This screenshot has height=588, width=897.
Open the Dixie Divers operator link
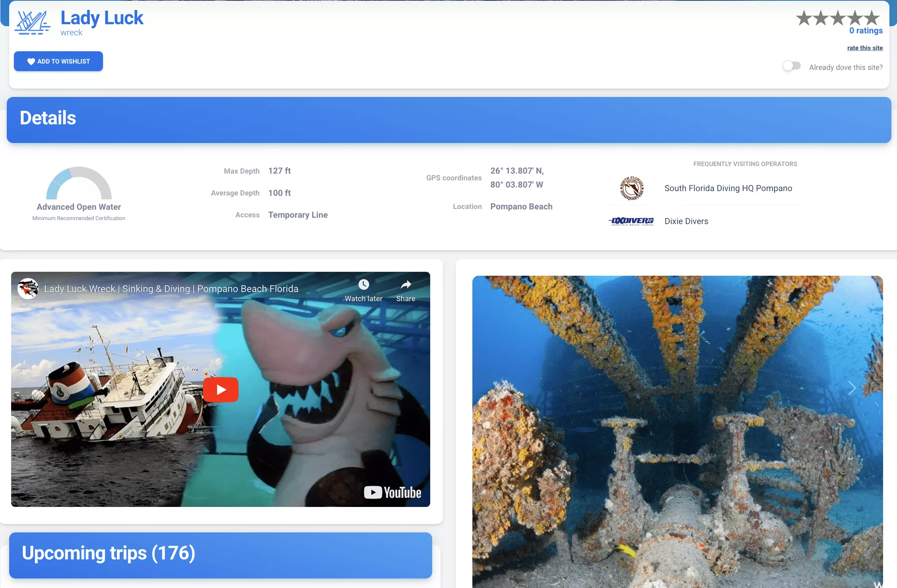coord(686,221)
